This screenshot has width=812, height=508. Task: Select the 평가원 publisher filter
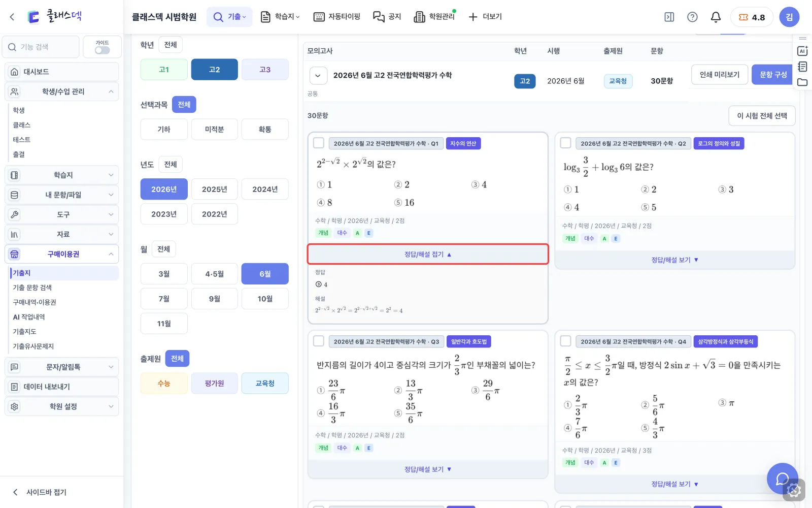[x=214, y=384]
